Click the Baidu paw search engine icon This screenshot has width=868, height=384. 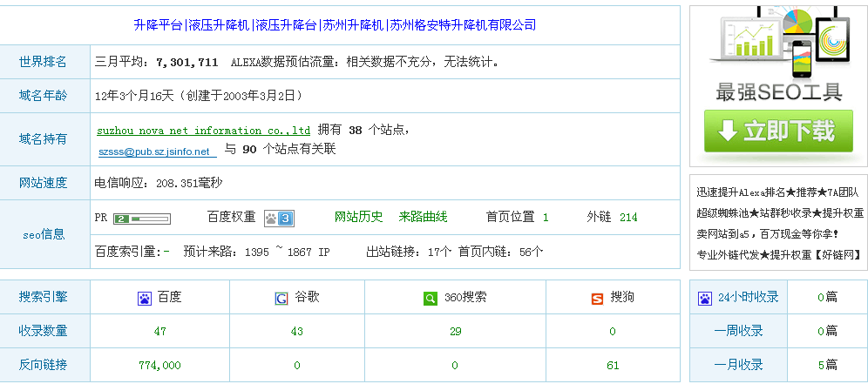[145, 298]
